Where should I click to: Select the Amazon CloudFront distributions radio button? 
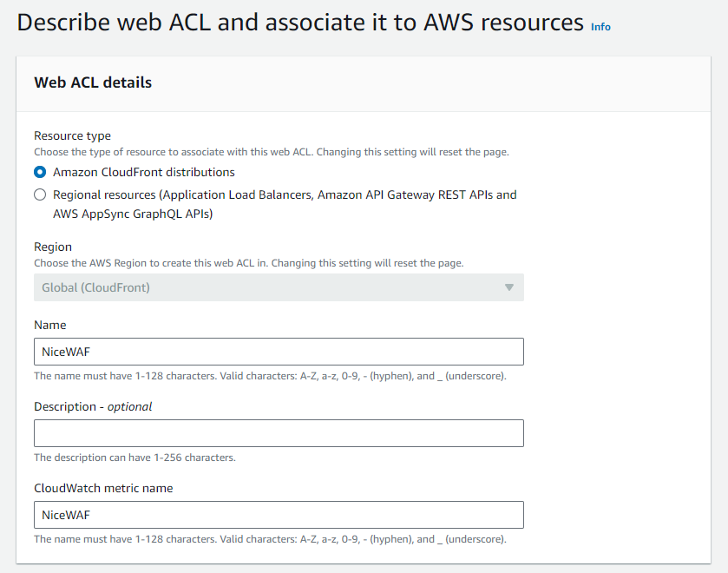pyautogui.click(x=40, y=173)
